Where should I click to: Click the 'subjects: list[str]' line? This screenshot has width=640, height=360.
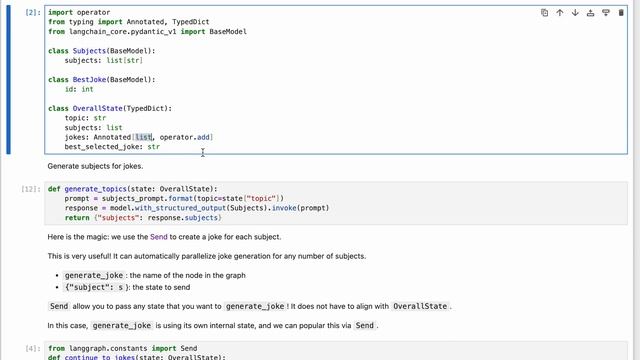click(104, 60)
